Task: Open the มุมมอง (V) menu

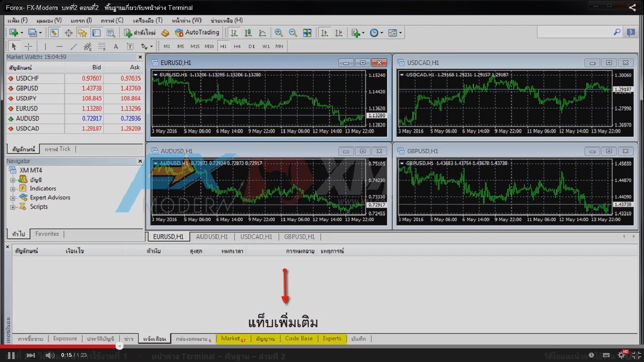Action: (x=49, y=20)
